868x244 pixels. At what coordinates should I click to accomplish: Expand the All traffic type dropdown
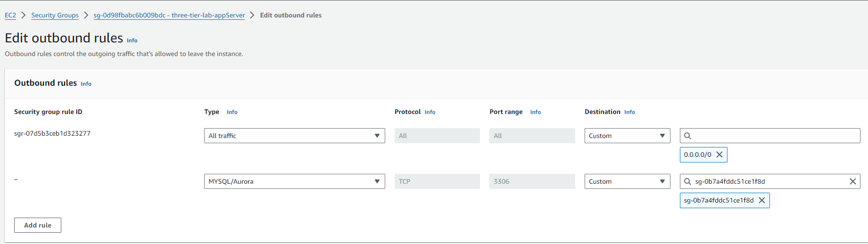[x=294, y=136]
